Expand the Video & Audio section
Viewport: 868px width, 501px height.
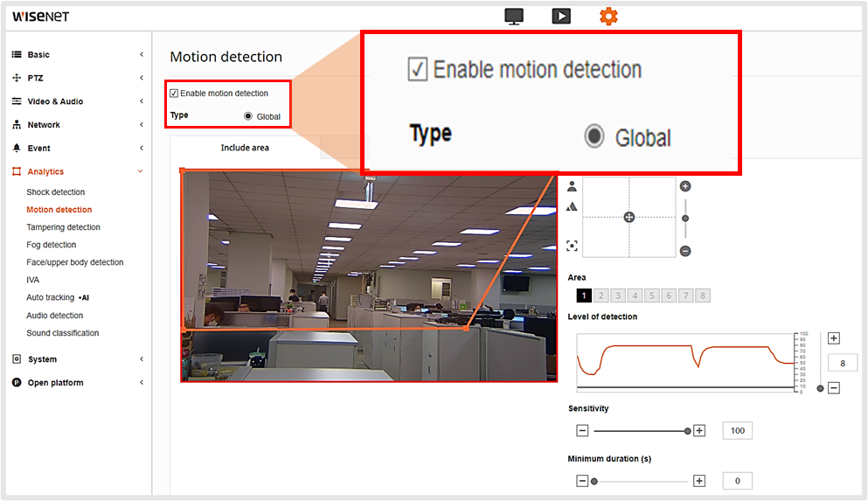pyautogui.click(x=77, y=101)
